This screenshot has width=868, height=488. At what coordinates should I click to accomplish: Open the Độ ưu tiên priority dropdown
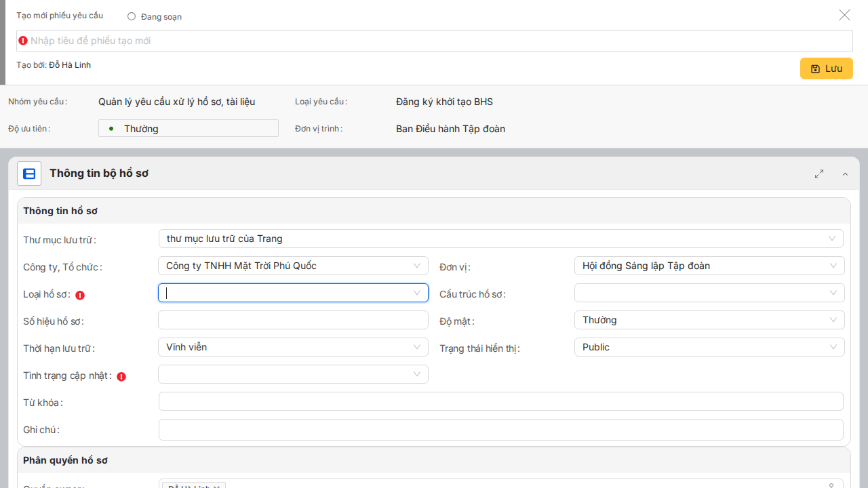(x=188, y=128)
